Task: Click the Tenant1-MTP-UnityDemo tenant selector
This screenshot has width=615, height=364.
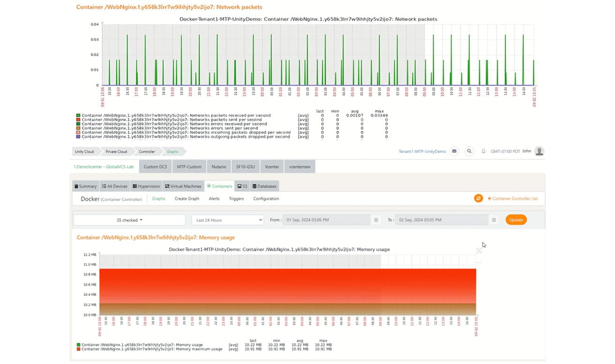Action: (422, 152)
